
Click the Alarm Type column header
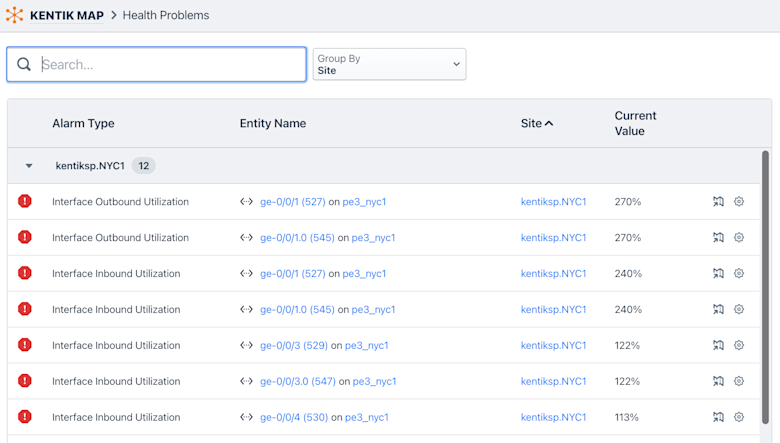pyautogui.click(x=83, y=123)
